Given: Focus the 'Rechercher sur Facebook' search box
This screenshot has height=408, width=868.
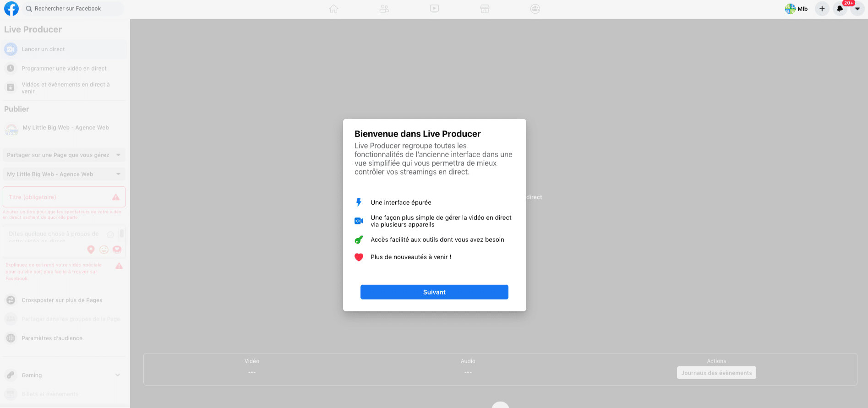Looking at the screenshot, I should click(73, 9).
